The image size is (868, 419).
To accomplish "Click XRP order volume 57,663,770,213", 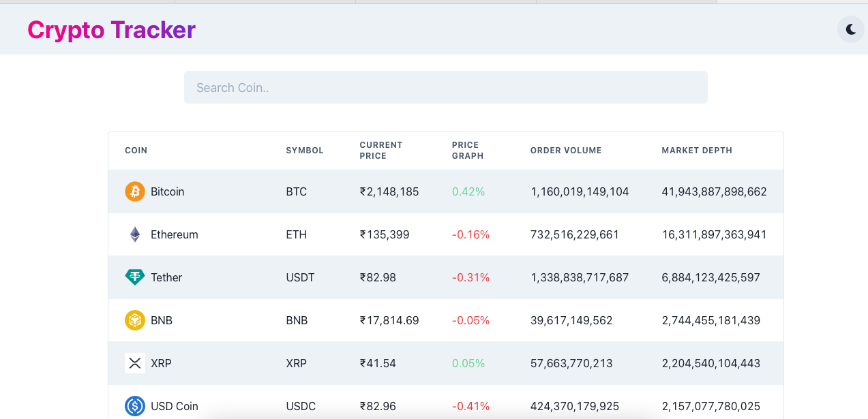I will click(x=571, y=363).
